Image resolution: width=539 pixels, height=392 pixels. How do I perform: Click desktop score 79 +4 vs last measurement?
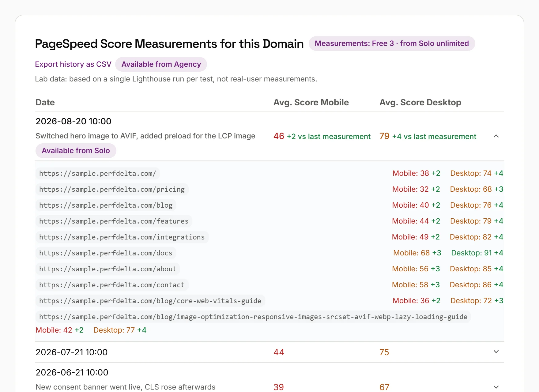428,136
